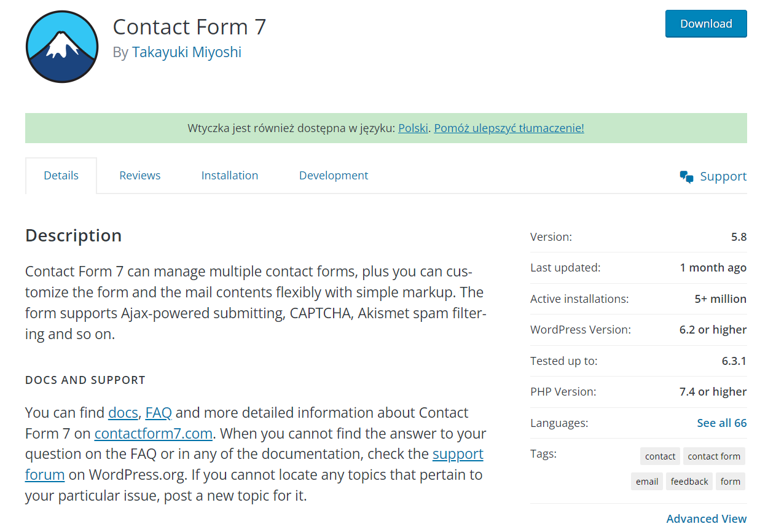Open the docs link
Viewport: 784px width, 532px height.
click(123, 412)
